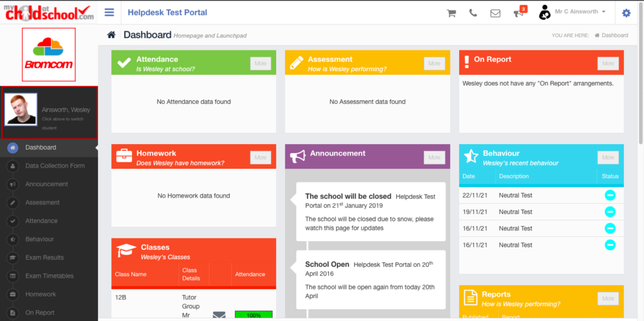644x321 pixels.
Task: Click the envelope icon in 12B class row
Action: [219, 315]
